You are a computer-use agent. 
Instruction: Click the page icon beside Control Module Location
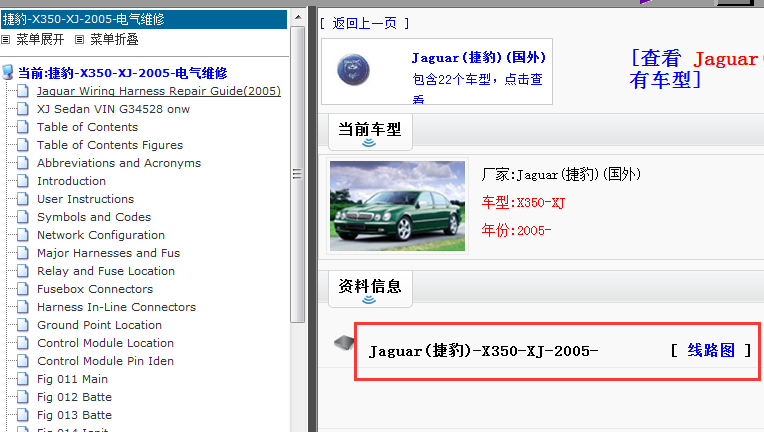tap(23, 343)
